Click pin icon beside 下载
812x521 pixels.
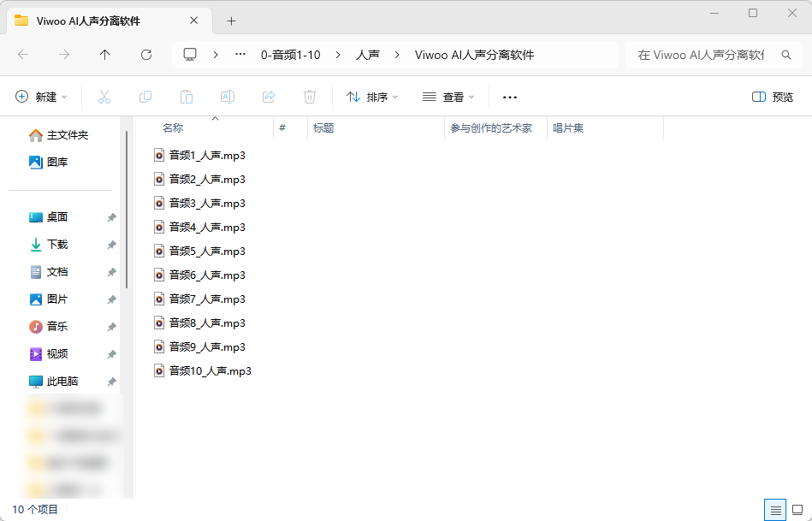[x=111, y=245]
